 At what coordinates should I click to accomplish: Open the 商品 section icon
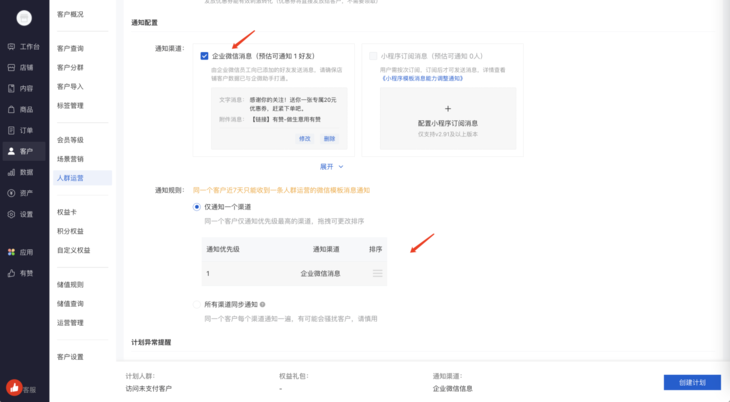24,109
